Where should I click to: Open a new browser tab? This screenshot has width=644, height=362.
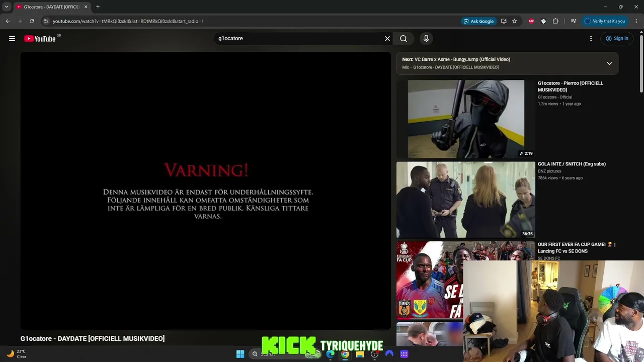click(x=98, y=7)
